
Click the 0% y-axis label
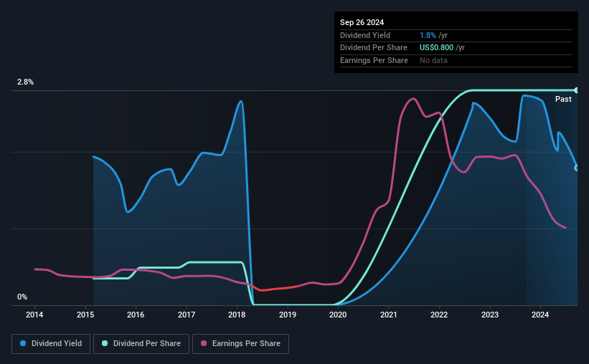coord(22,297)
